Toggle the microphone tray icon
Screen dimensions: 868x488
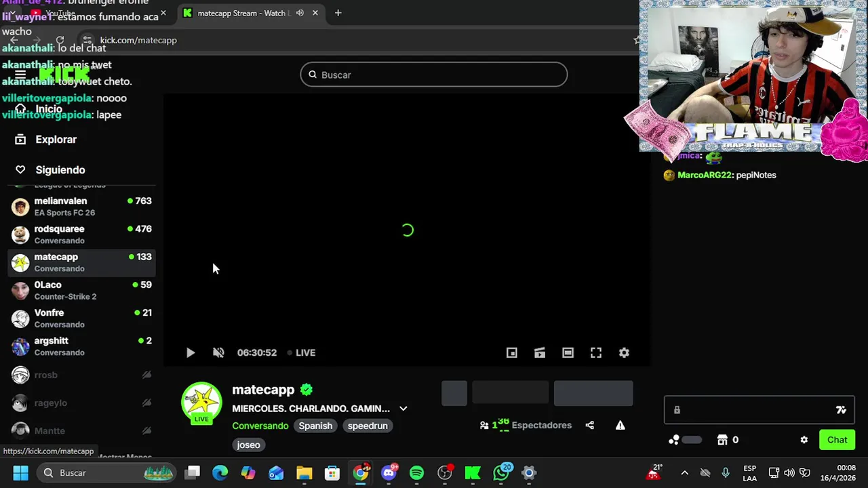(726, 473)
